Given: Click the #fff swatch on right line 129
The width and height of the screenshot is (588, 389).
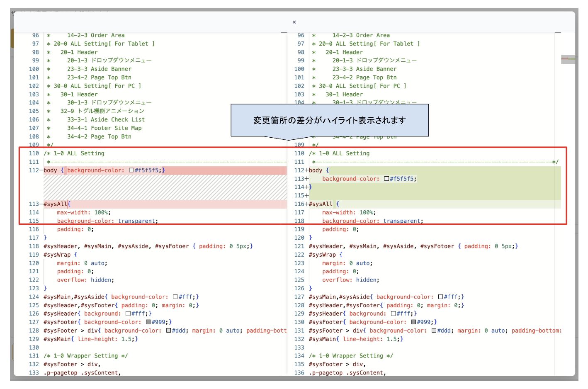Looking at the screenshot, I should click(x=393, y=314).
